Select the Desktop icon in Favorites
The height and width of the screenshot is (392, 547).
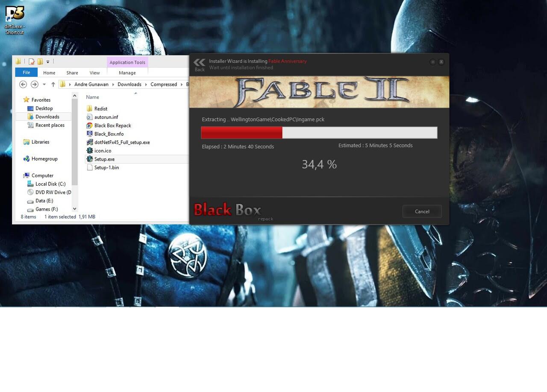point(30,108)
